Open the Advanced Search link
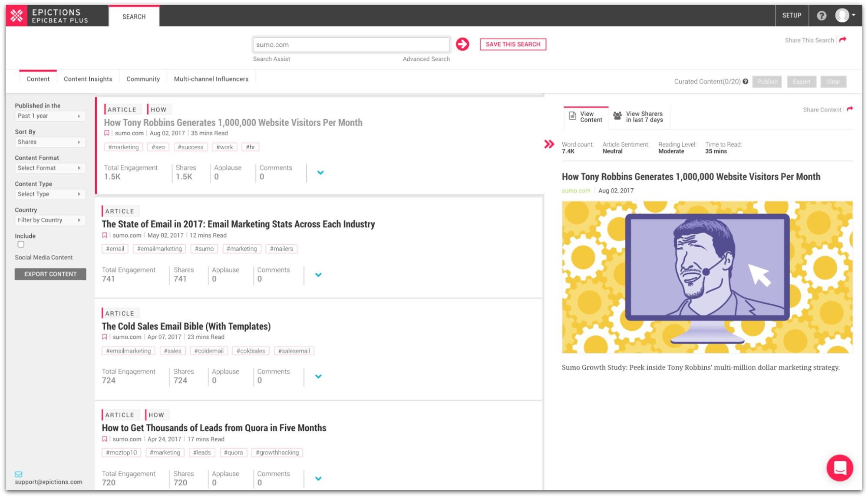The image size is (868, 498). tap(426, 59)
